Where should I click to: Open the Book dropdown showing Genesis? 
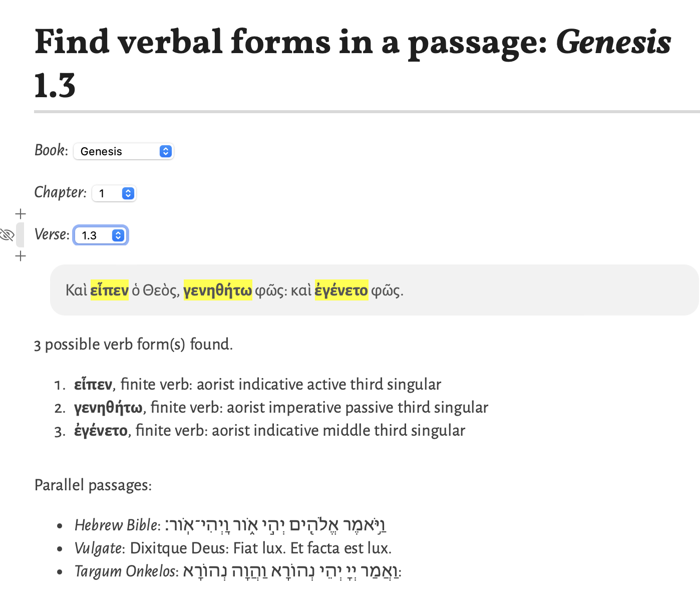tap(123, 151)
